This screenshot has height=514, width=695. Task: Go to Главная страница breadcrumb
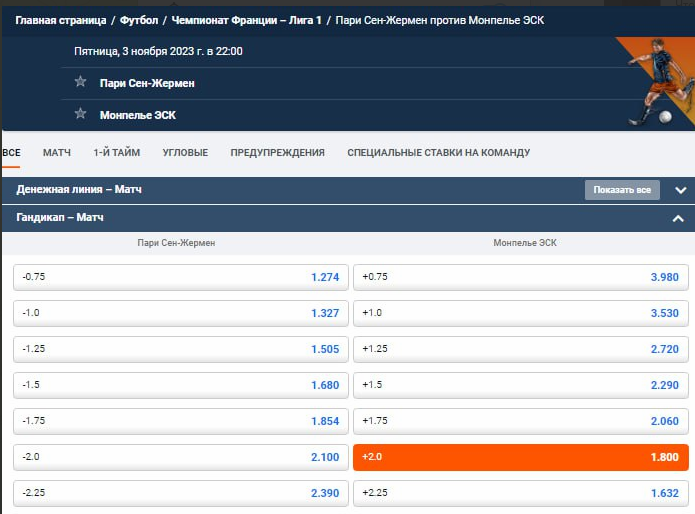point(61,20)
